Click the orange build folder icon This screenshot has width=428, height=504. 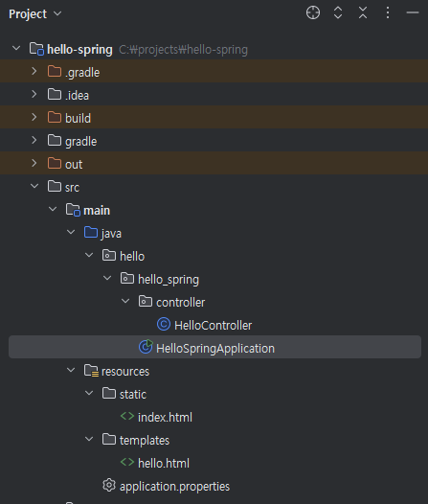click(55, 117)
